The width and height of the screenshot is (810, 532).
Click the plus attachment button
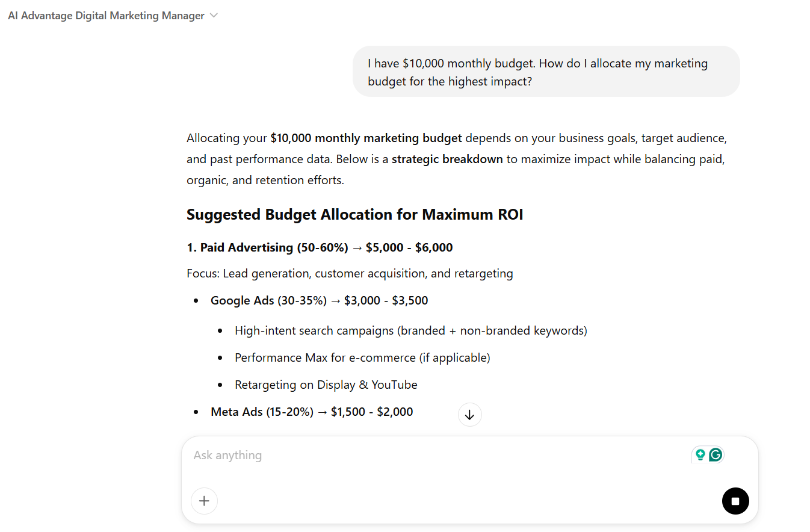[204, 501]
